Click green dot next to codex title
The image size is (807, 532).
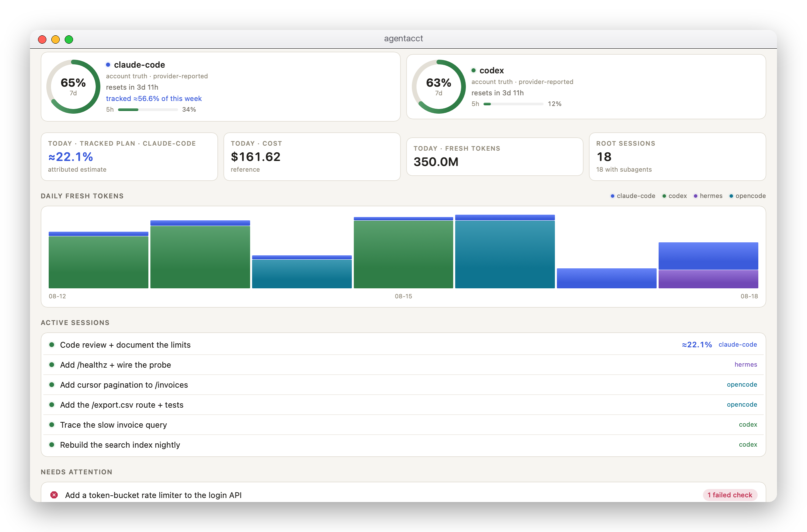474,70
